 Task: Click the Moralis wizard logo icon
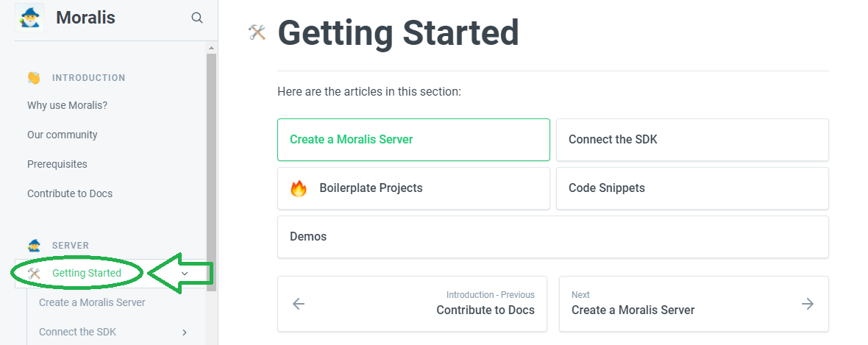(x=29, y=18)
